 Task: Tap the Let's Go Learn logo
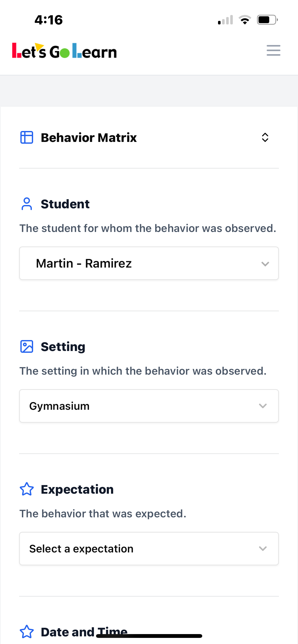(64, 51)
